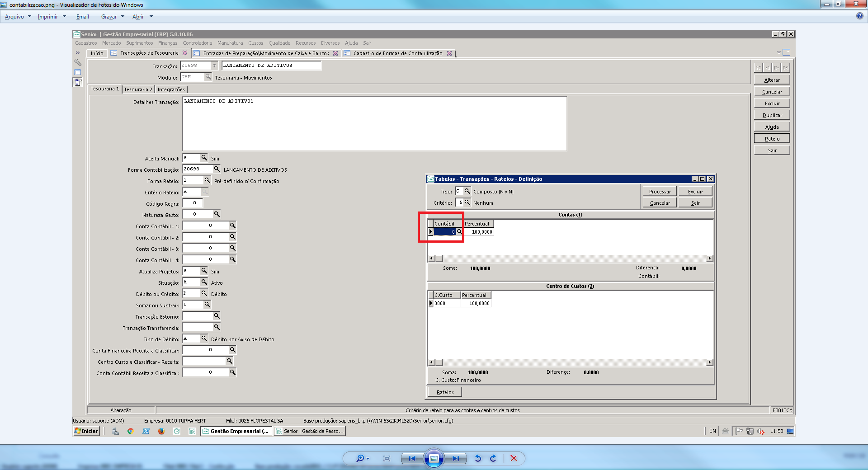868x470 pixels.
Task: Go to the previous photo
Action: pyautogui.click(x=412, y=458)
